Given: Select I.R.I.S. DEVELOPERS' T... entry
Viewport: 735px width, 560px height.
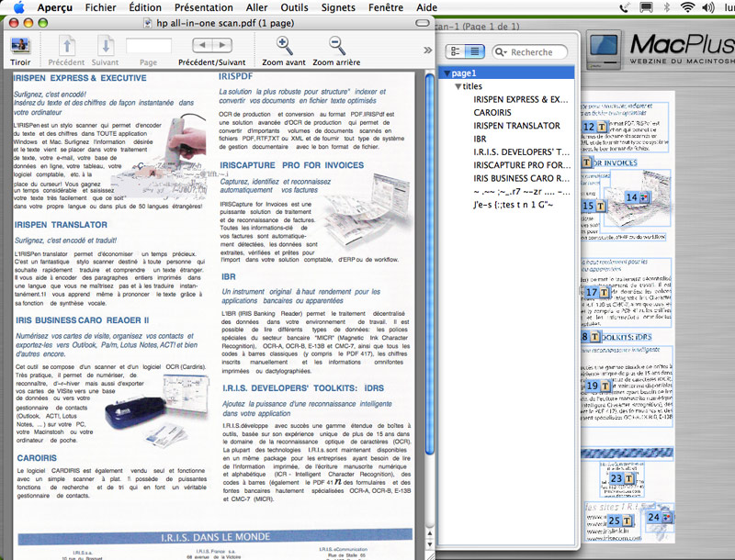Looking at the screenshot, I should point(521,151).
